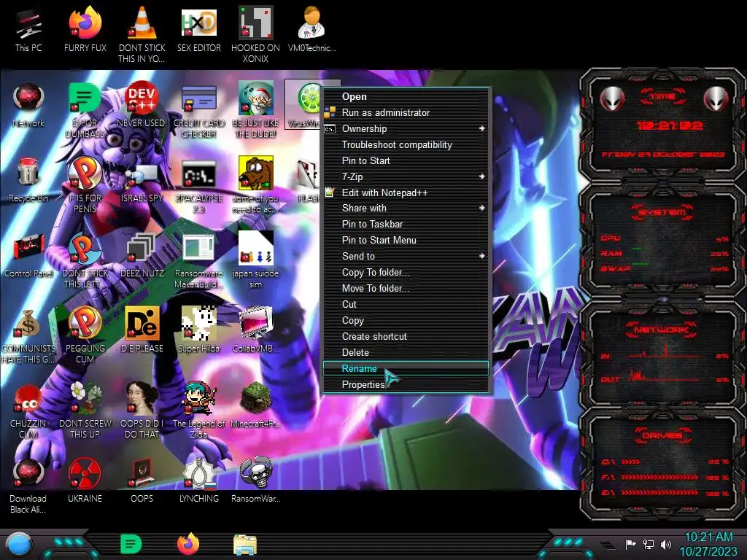Click the DIE PLEASE De icon

click(x=142, y=330)
